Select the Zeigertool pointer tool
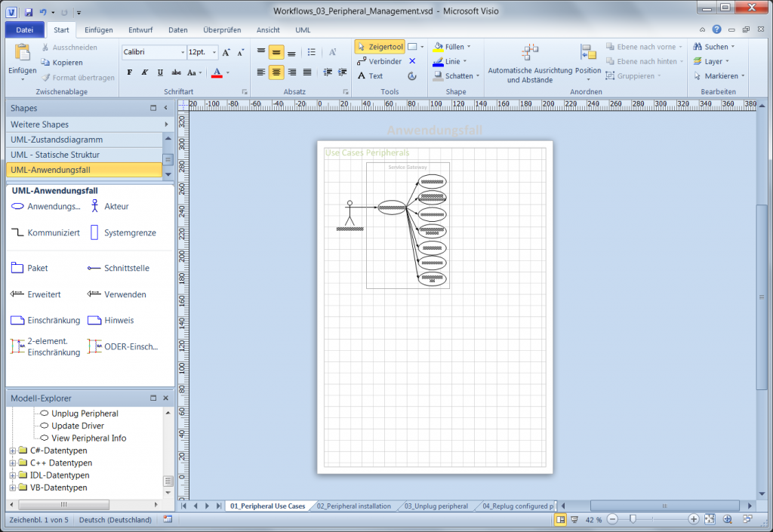 tap(380, 47)
